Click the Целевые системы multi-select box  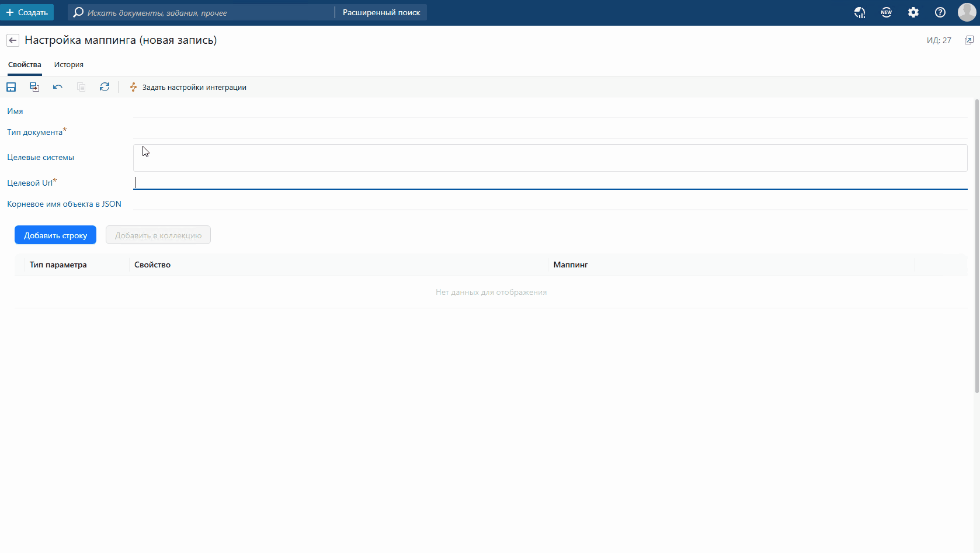pos(549,158)
